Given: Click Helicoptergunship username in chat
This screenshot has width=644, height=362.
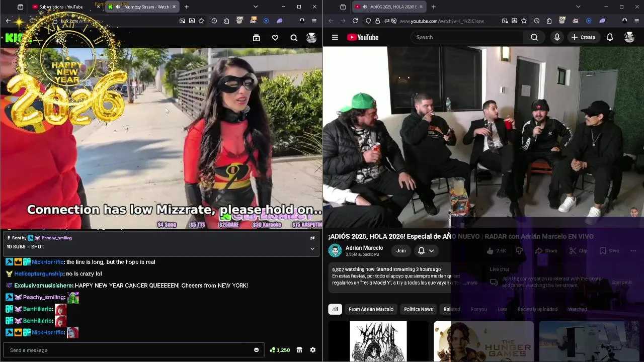Looking at the screenshot, I should (39, 274).
